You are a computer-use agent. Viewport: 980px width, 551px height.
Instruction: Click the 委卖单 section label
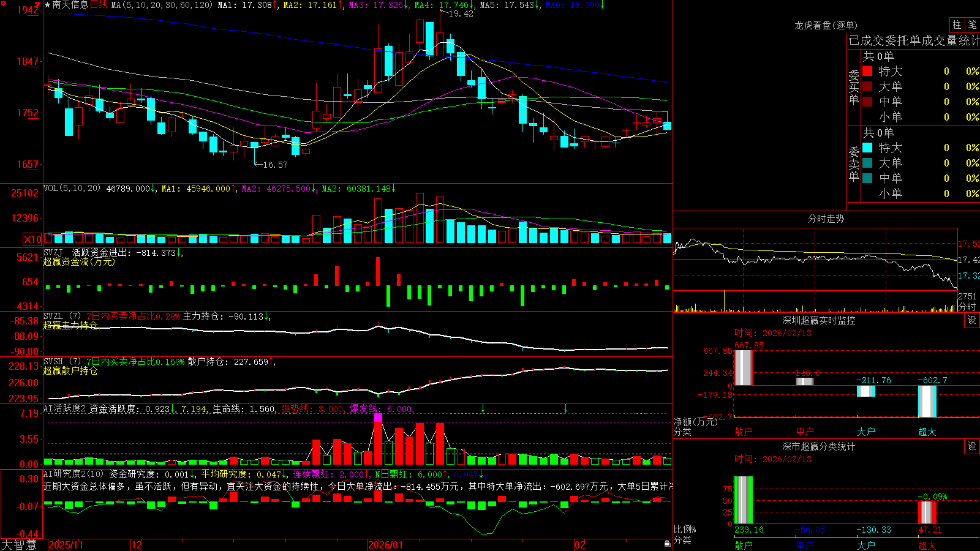(x=854, y=164)
